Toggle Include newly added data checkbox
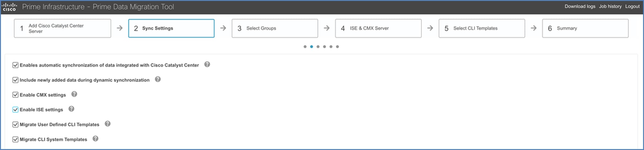 15,80
